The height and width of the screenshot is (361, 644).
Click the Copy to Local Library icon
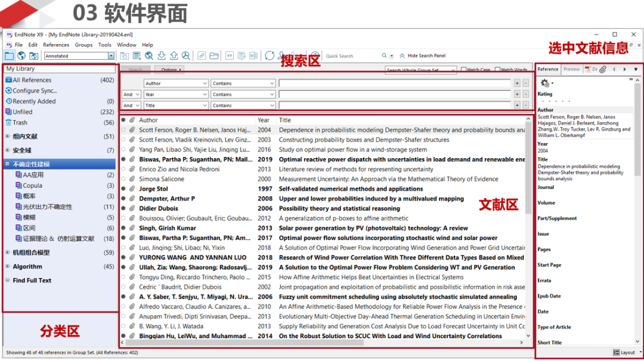[x=125, y=56]
